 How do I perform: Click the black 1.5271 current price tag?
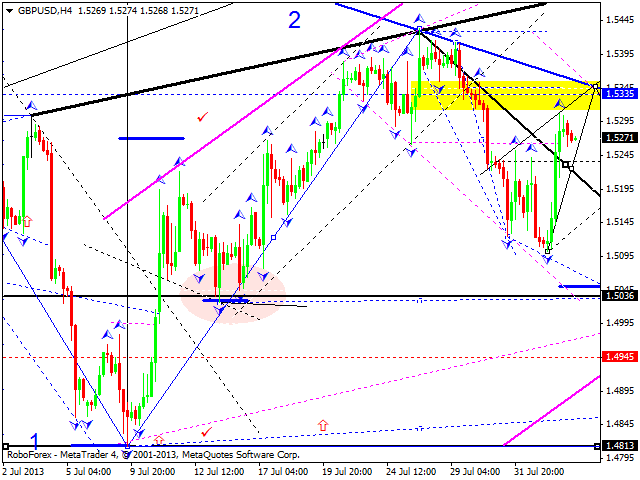620,138
